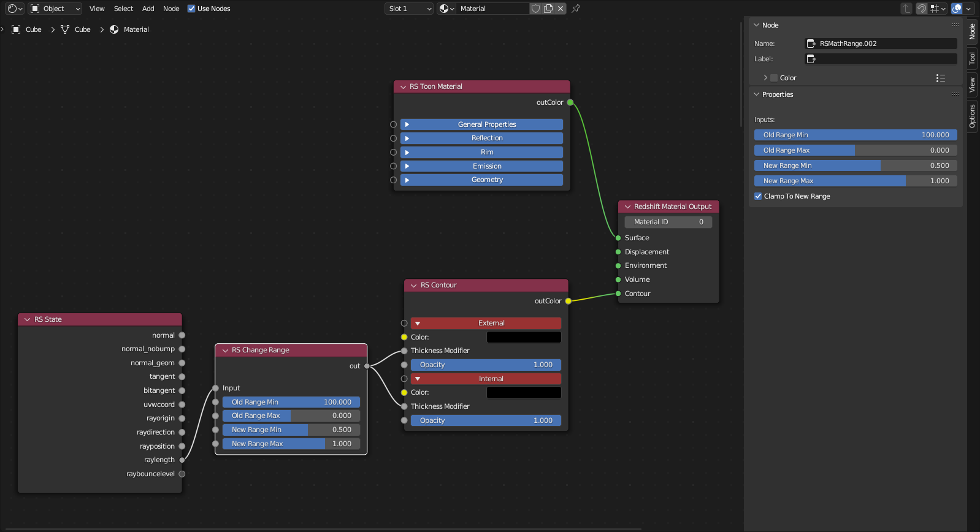Image resolution: width=980 pixels, height=532 pixels.
Task: Open the Add menu
Action: click(x=148, y=9)
